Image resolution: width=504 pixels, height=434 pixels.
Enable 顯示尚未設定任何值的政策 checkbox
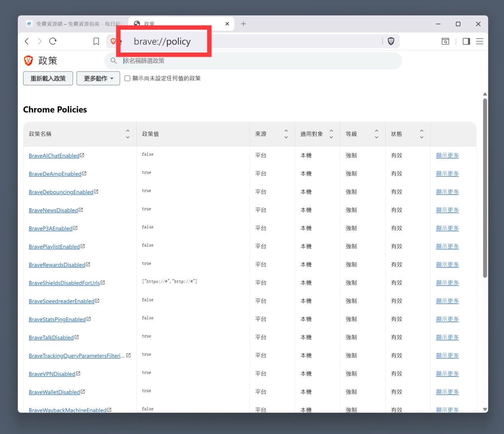(x=127, y=78)
